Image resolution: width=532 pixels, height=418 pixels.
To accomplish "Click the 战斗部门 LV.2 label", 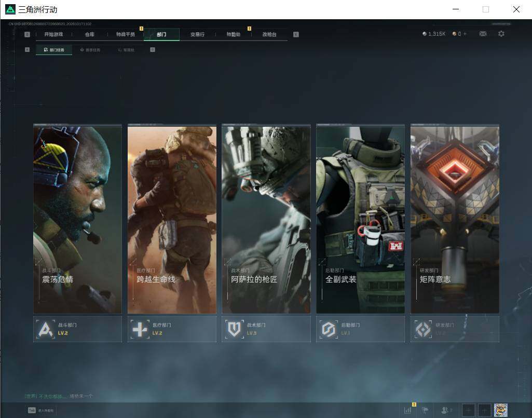I will (67, 329).
